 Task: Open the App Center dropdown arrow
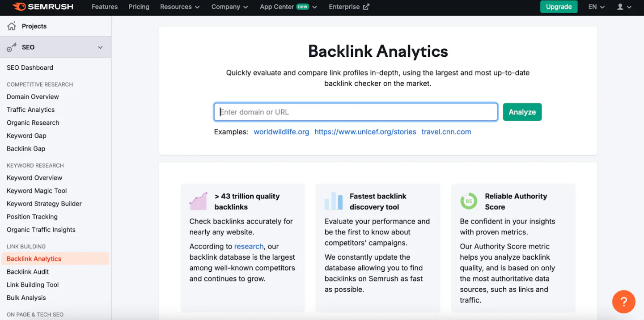(315, 7)
